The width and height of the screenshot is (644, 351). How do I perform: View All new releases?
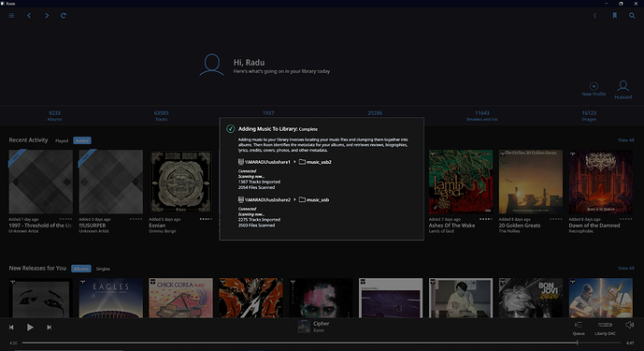tap(626, 269)
